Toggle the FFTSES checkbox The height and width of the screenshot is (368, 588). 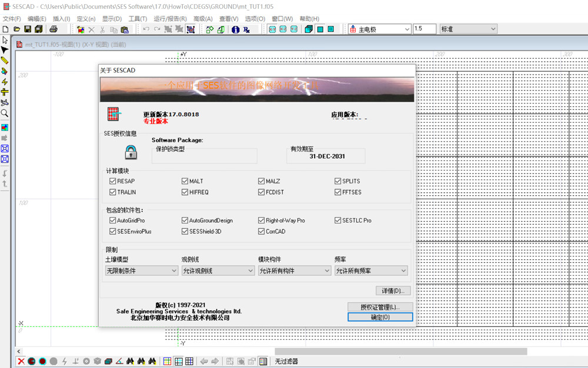pos(338,192)
